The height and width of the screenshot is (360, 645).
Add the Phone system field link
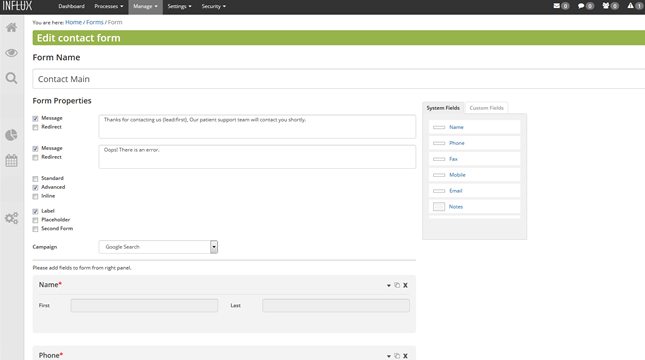(457, 143)
